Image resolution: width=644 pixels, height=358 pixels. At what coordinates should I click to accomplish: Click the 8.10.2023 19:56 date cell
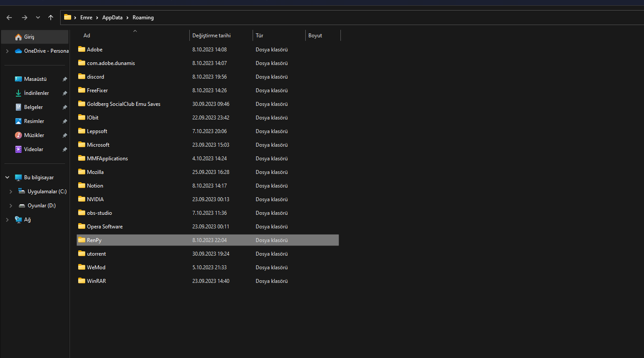(210, 77)
